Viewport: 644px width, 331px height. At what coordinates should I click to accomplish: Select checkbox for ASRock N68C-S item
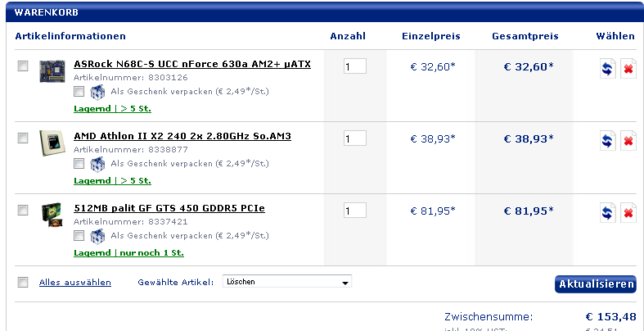coord(23,66)
